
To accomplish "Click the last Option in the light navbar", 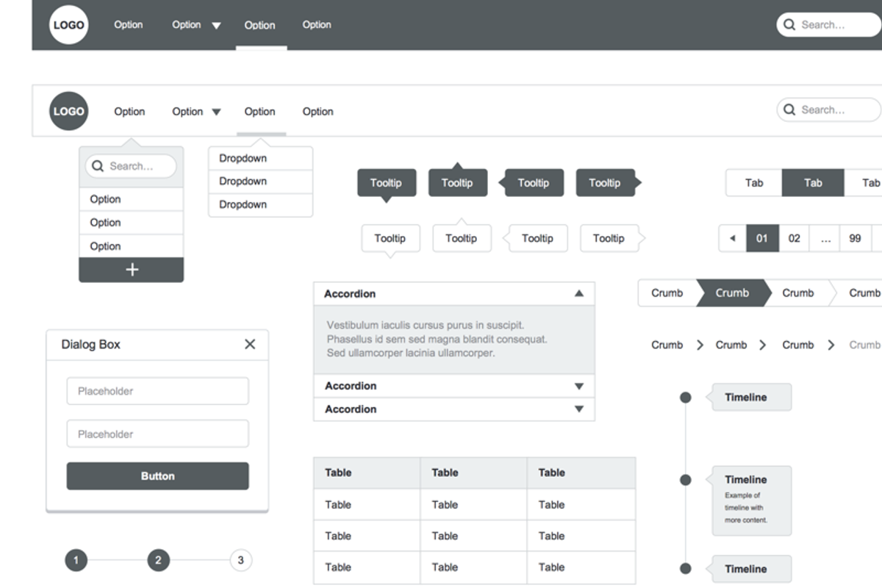I will pos(318,112).
